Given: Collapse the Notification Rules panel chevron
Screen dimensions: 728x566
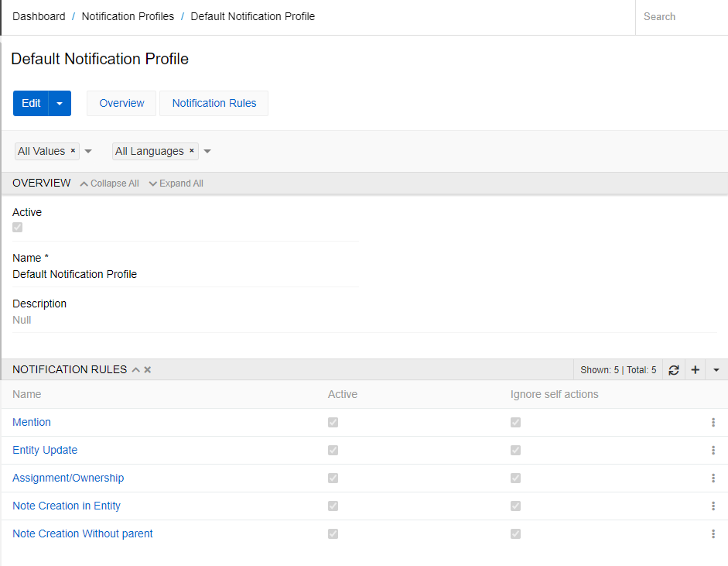Looking at the screenshot, I should tap(135, 369).
